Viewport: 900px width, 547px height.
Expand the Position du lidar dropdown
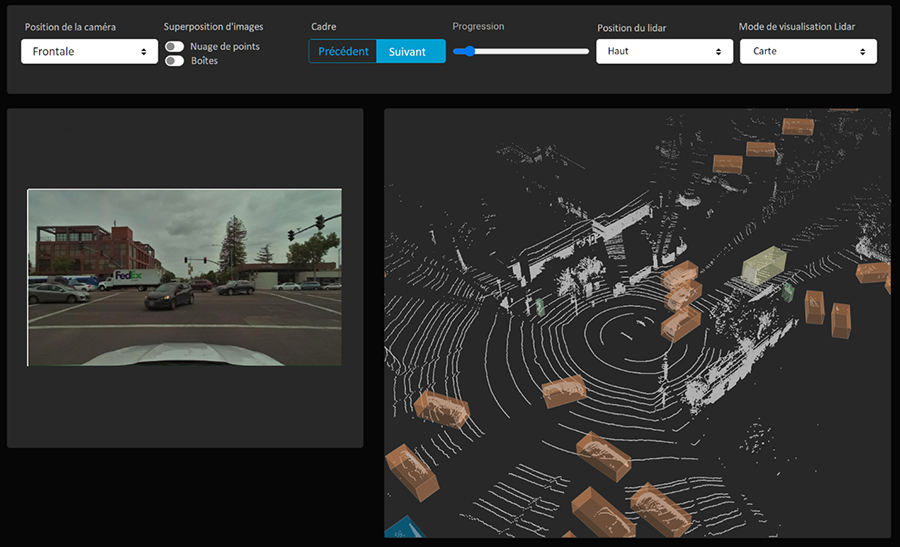664,51
